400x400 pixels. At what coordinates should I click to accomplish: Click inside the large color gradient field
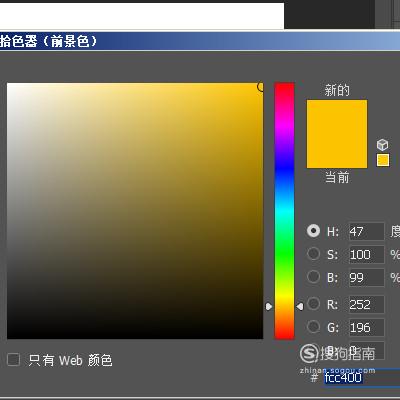pos(135,211)
